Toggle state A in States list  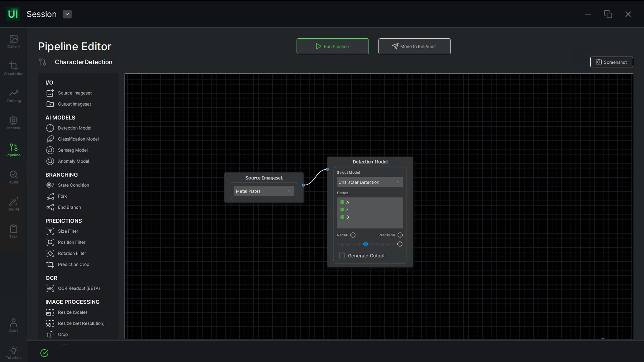(x=342, y=202)
